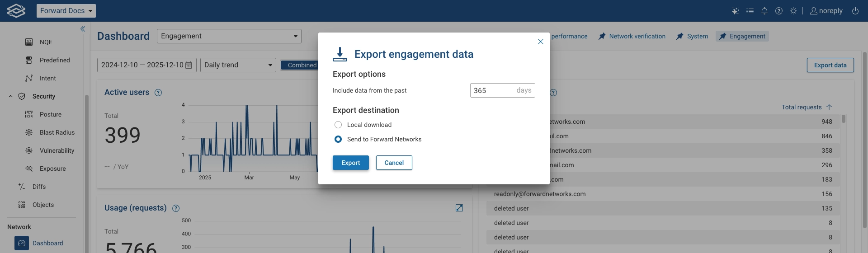Image resolution: width=868 pixels, height=253 pixels.
Task: Open the help question mark icon
Action: [779, 11]
